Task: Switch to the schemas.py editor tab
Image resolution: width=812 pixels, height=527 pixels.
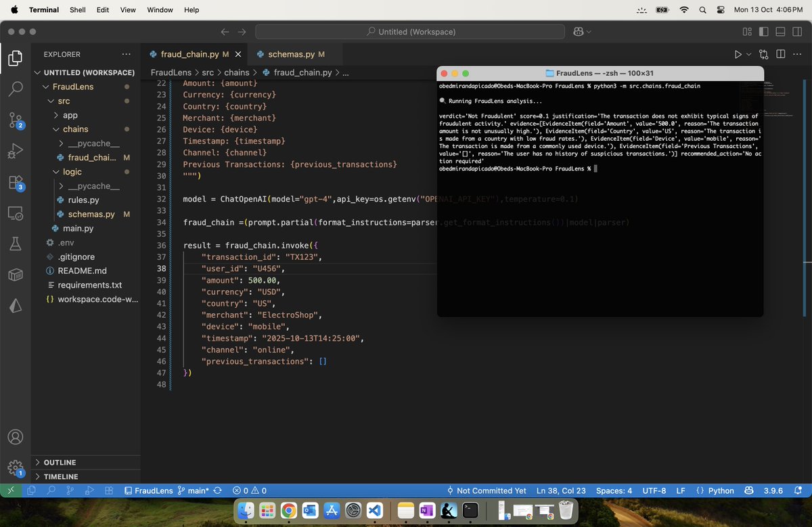Action: 291,54
